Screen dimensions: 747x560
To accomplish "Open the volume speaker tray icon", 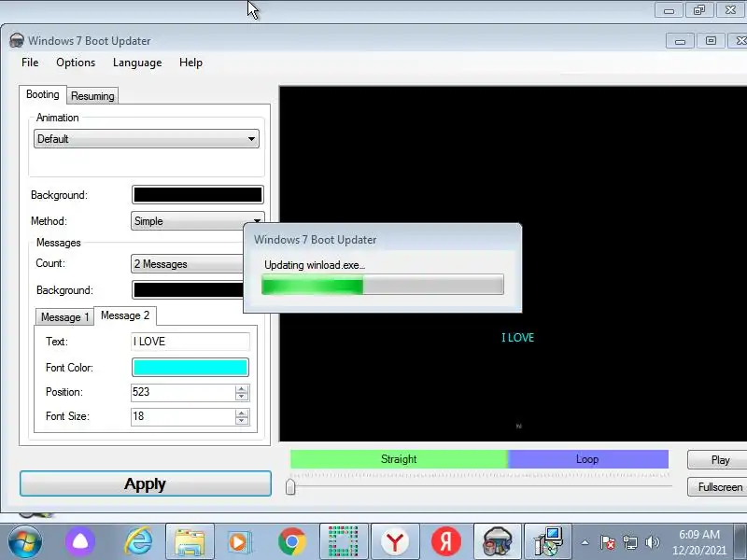I will pos(652,542).
